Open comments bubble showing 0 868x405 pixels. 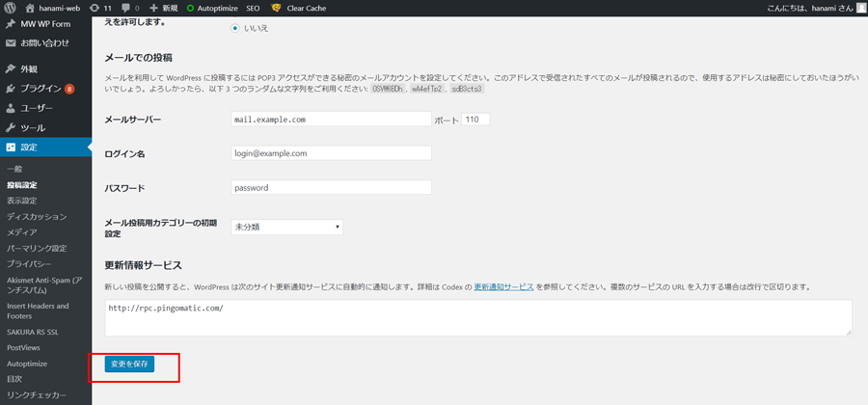tap(130, 9)
